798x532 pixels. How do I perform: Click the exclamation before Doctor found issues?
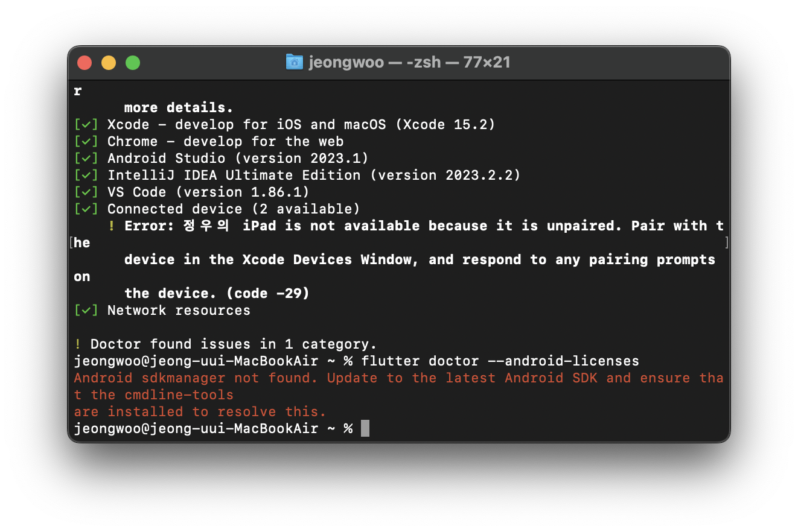[77, 344]
